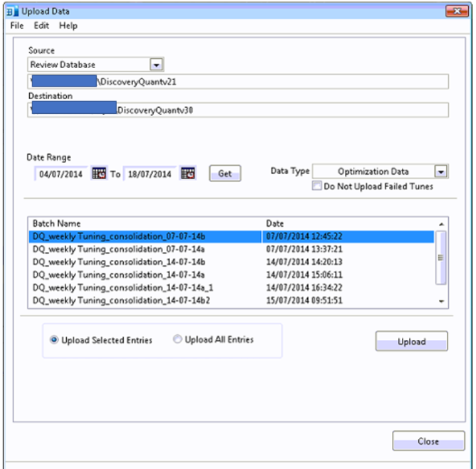Image resolution: width=476 pixels, height=469 pixels.
Task: Click the Date column header
Action: click(275, 224)
